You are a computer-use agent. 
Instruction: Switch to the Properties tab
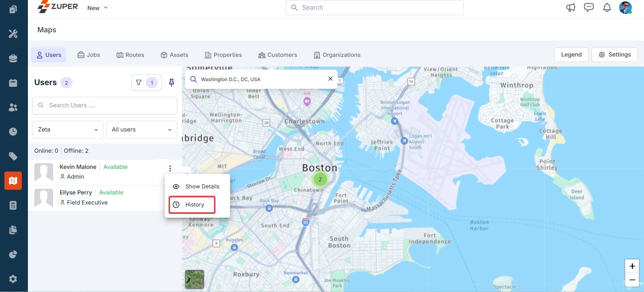pos(223,55)
